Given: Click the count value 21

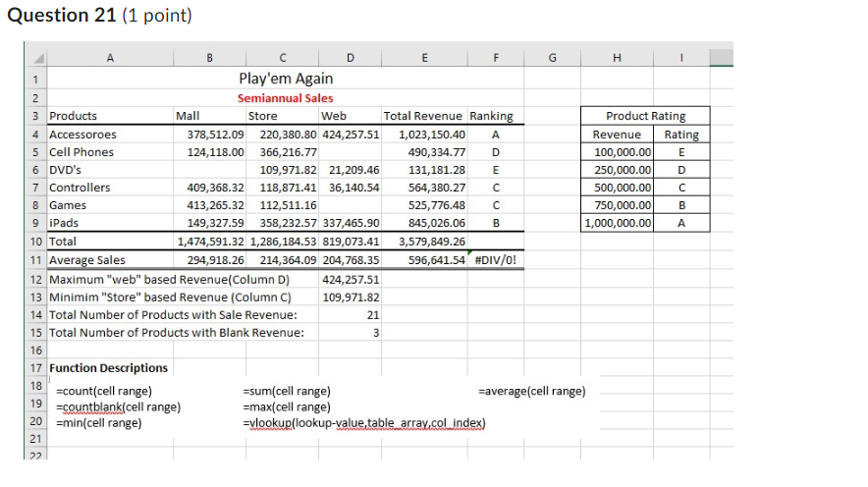Looking at the screenshot, I should pyautogui.click(x=373, y=315).
